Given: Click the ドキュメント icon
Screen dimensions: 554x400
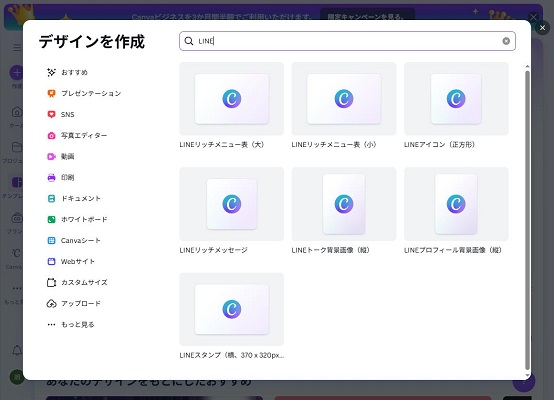Looking at the screenshot, I should coord(51,199).
